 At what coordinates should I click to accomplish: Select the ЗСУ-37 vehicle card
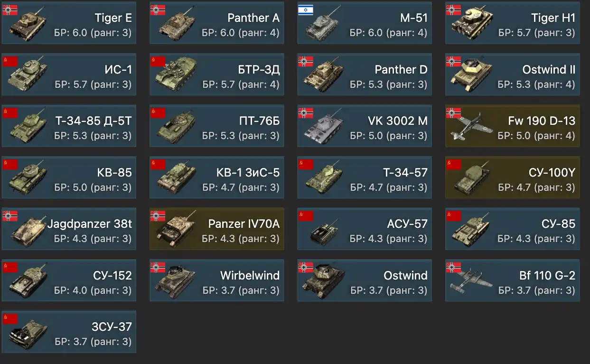69,332
